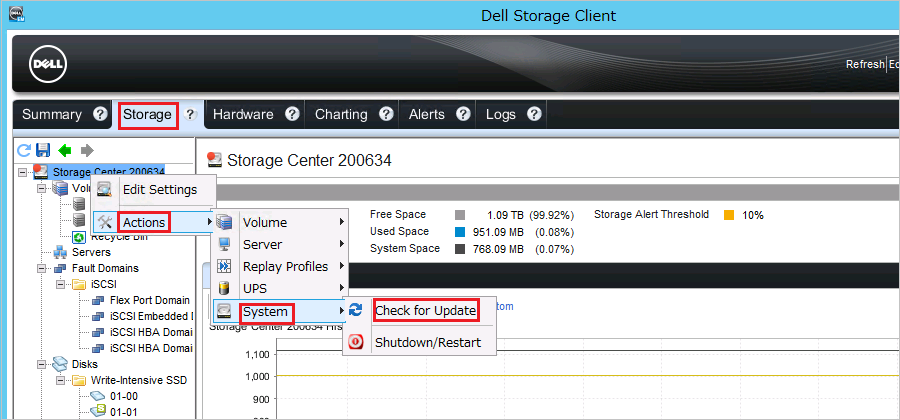Switch to the Alerts tab
Screen dimensions: 900x420
point(426,114)
